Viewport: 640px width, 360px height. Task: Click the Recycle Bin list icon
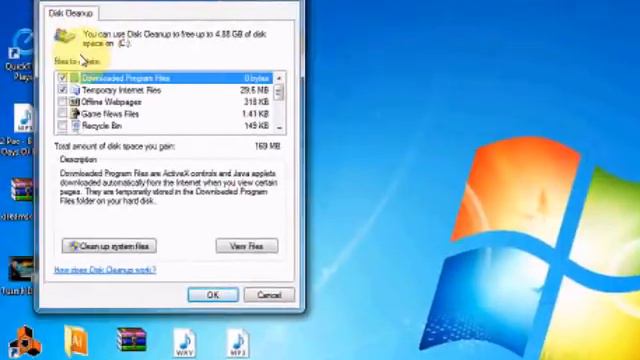(x=75, y=126)
